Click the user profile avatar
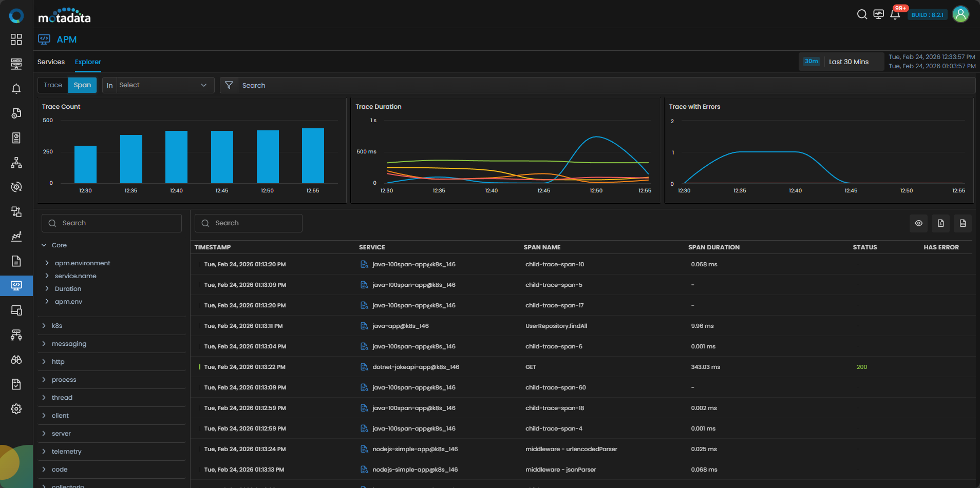Viewport: 980px width, 488px height. click(960, 14)
